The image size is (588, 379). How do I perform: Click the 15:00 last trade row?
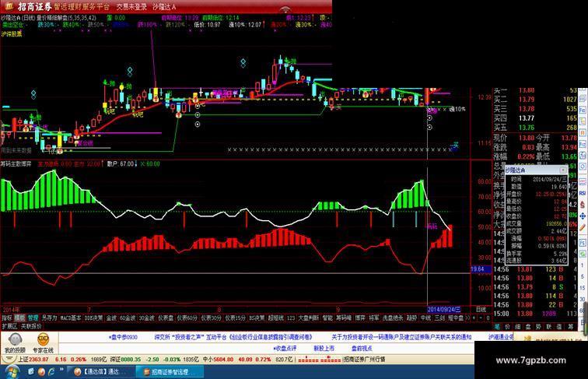[535, 314]
